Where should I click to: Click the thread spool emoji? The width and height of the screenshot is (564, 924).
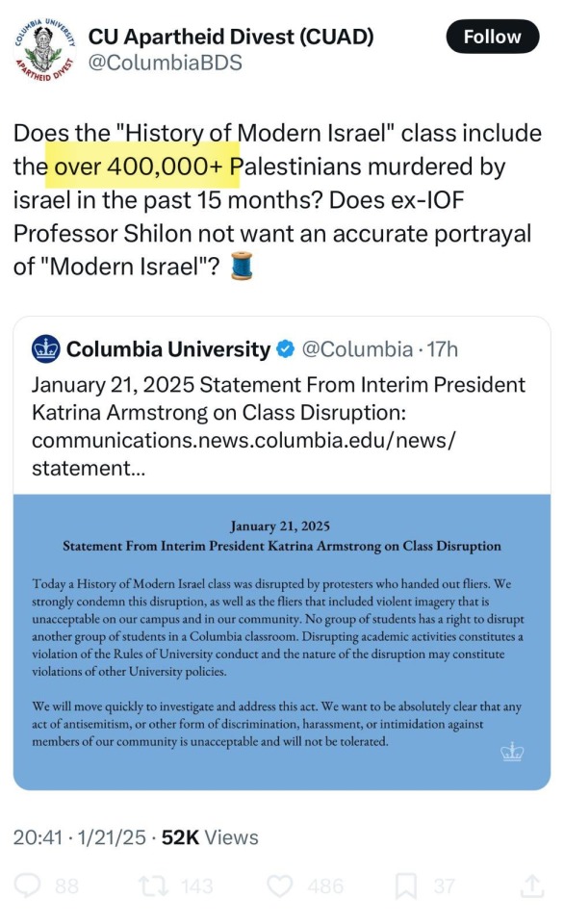pos(241,266)
